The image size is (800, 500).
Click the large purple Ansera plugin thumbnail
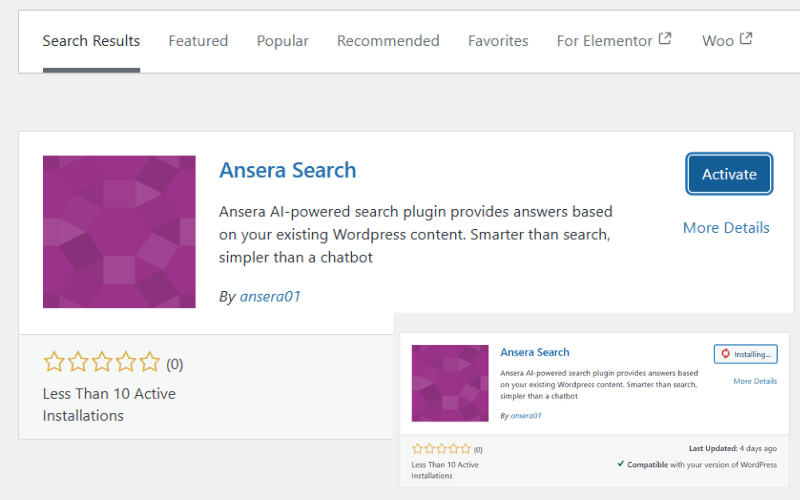[119, 232]
